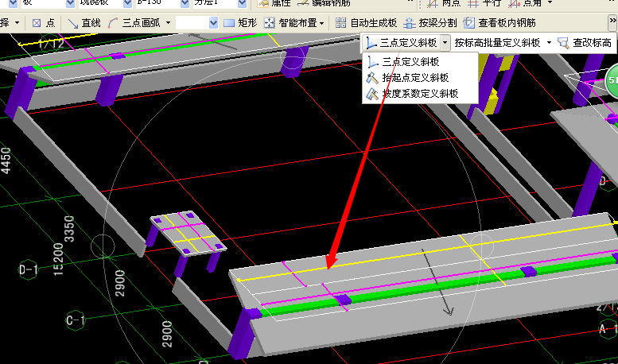Viewport: 618px width, 364px height.
Task: Open the 选择 dropdown arrow
Action: tap(17, 23)
